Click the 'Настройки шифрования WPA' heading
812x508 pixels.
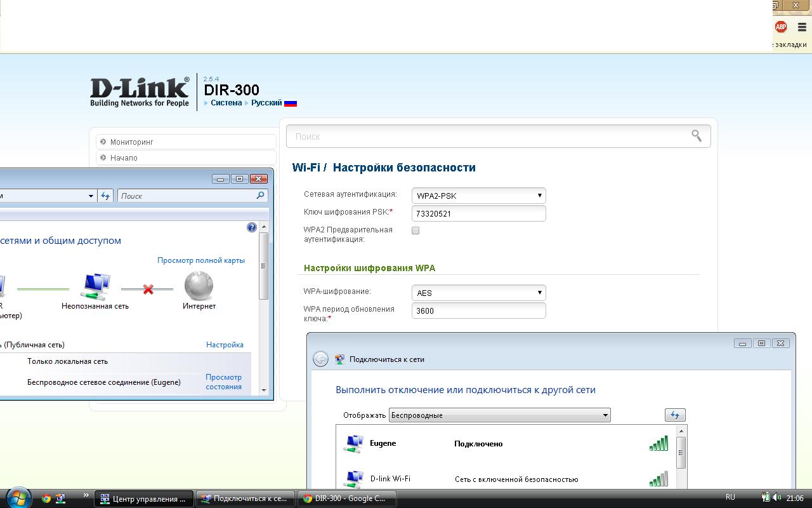[369, 268]
